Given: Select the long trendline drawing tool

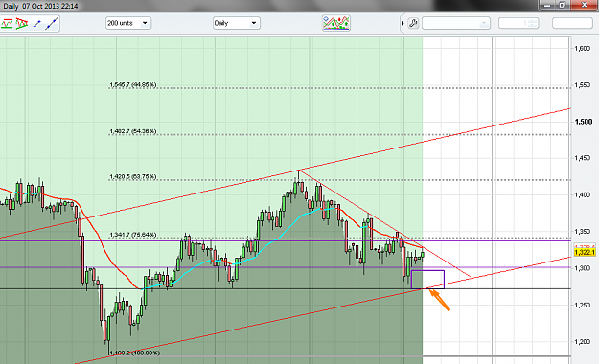Looking at the screenshot, I should [52, 23].
